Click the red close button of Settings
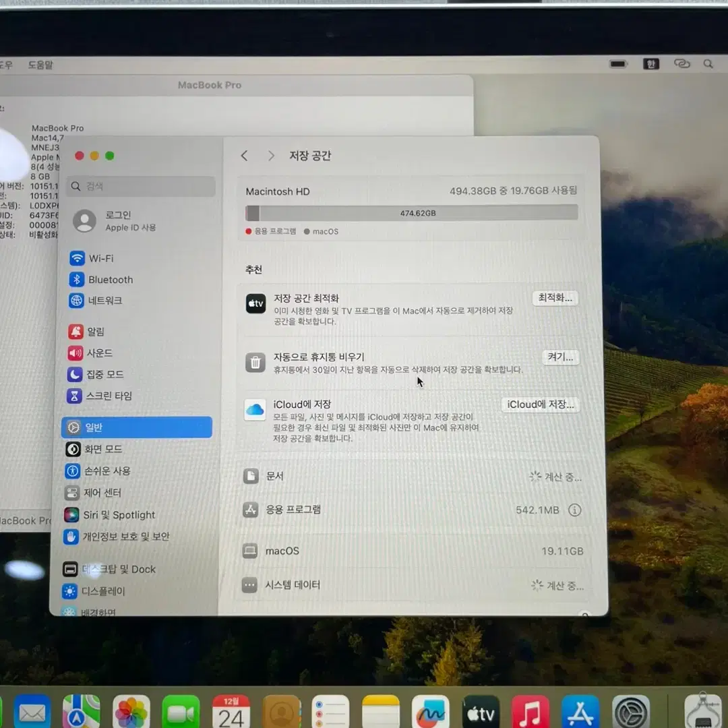Viewport: 728px width, 728px height. [x=80, y=156]
